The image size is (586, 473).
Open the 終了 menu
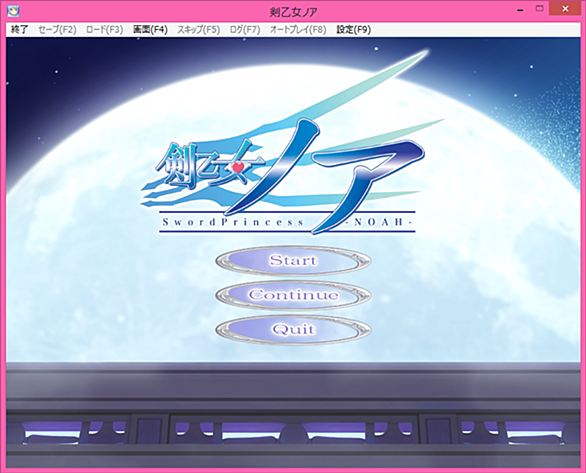click(19, 30)
